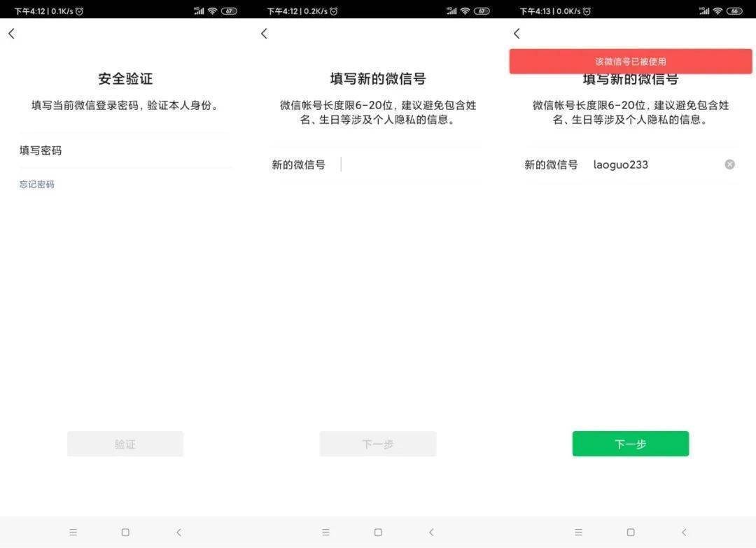The height and width of the screenshot is (548, 756).
Task: Click the laoguo233 WeChat ID field
Action: tap(631, 164)
